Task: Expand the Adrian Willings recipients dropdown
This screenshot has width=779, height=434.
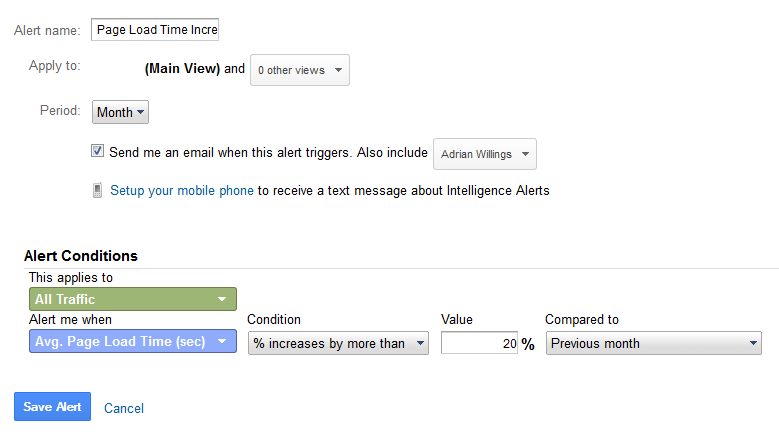Action: coord(484,154)
